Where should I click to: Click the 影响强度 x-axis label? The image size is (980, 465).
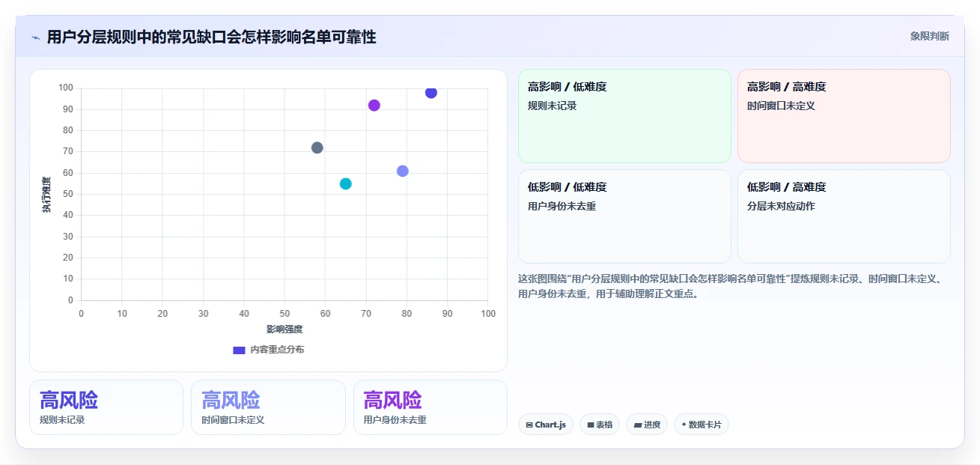[x=284, y=329]
